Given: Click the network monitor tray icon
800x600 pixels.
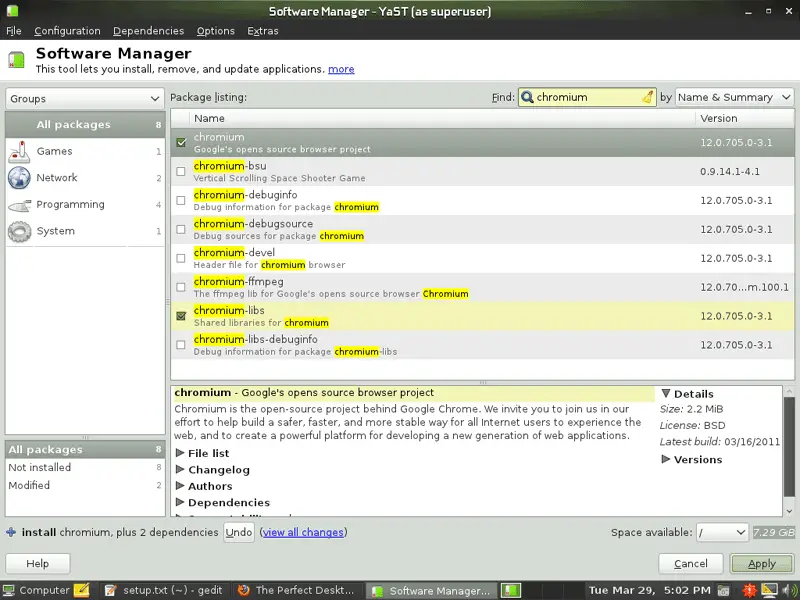Looking at the screenshot, I should (769, 590).
